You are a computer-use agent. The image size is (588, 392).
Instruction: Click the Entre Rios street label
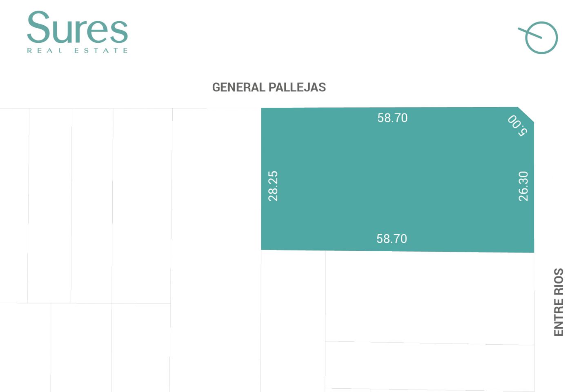(x=559, y=302)
